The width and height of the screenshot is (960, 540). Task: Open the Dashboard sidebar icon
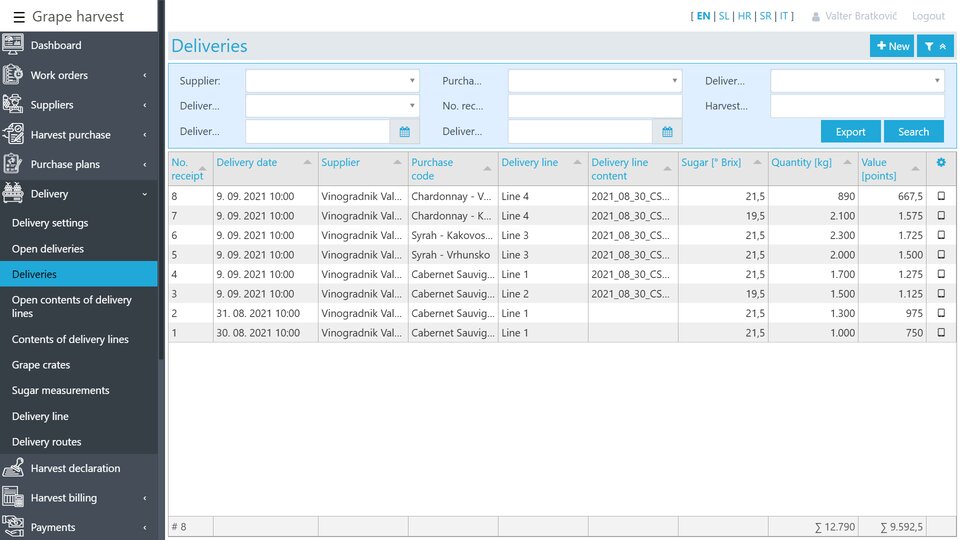click(x=13, y=45)
